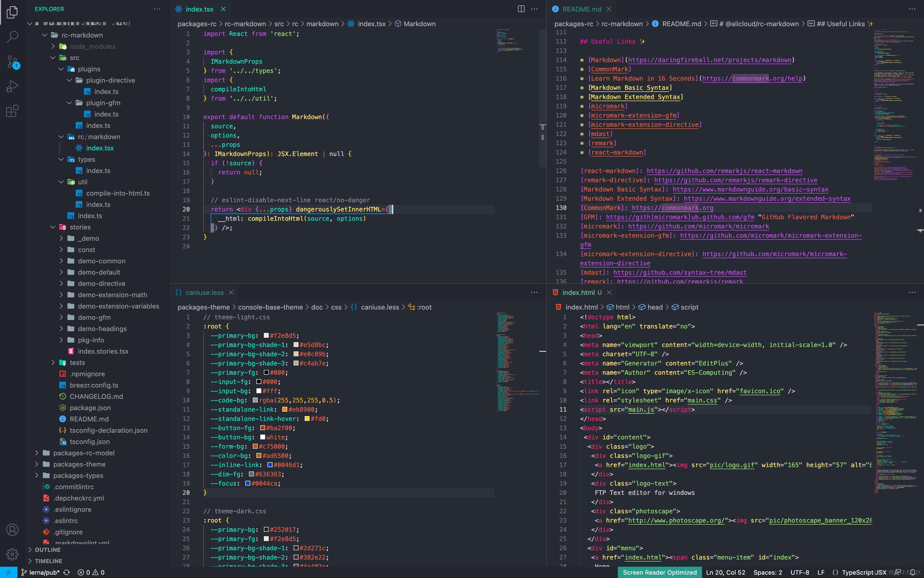Open the Run and Debug view
Viewport: 924px width, 578px height.
tap(12, 86)
